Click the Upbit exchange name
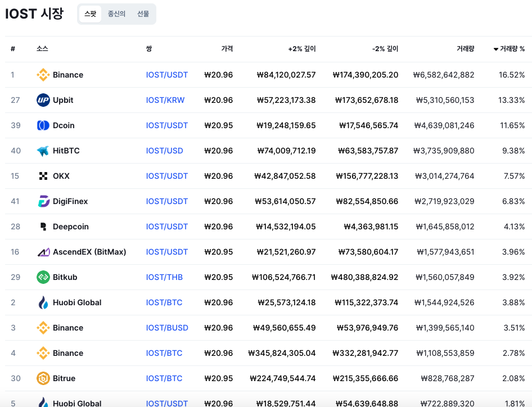 (x=63, y=100)
